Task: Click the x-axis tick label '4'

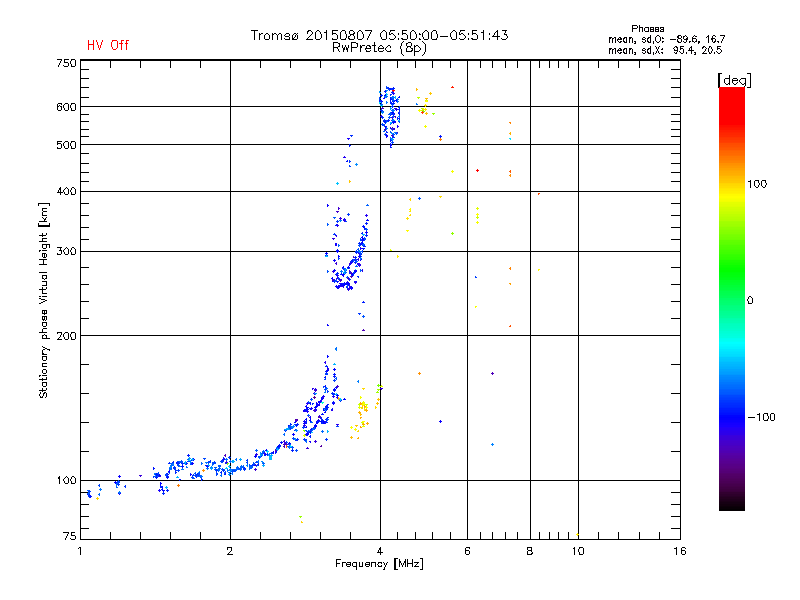Action: click(380, 551)
